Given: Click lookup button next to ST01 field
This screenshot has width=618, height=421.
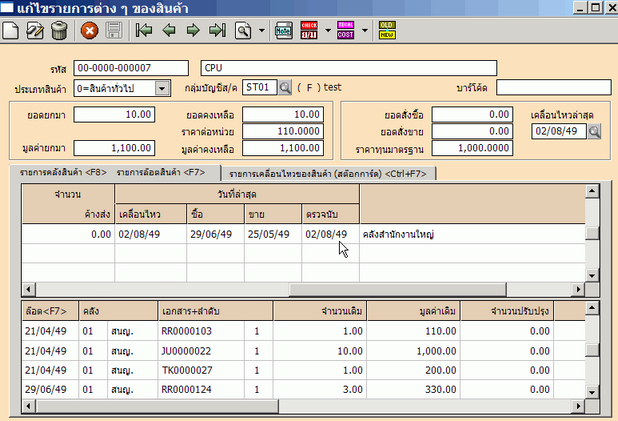Looking at the screenshot, I should (284, 88).
